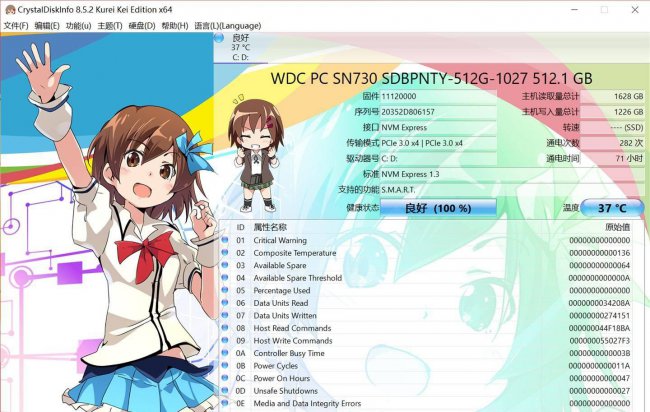Click status orb of Data Units Written row
This screenshot has height=412, width=650.
(x=225, y=315)
